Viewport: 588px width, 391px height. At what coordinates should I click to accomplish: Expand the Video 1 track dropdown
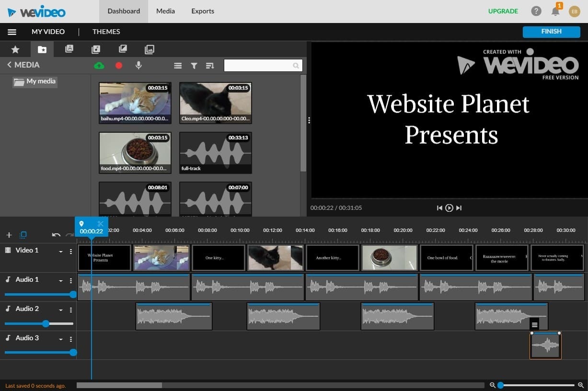click(61, 252)
